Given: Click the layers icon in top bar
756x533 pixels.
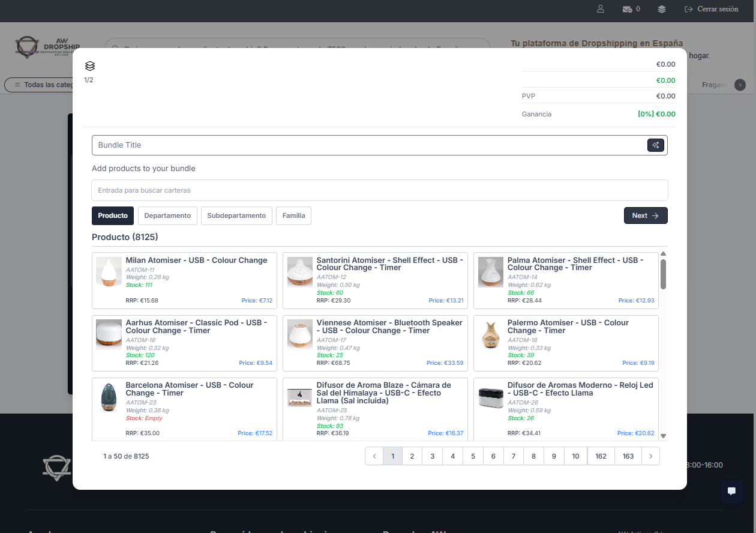Looking at the screenshot, I should point(662,10).
